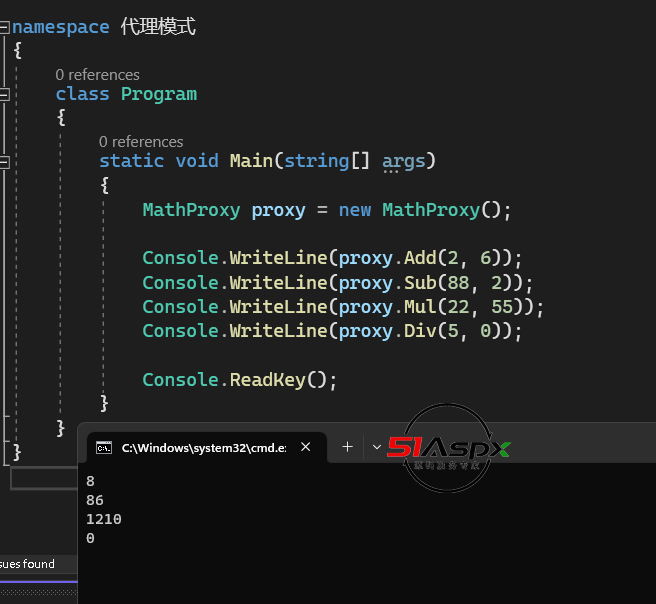Close the cmd.exe terminal tab
This screenshot has width=656, height=604.
(x=306, y=447)
